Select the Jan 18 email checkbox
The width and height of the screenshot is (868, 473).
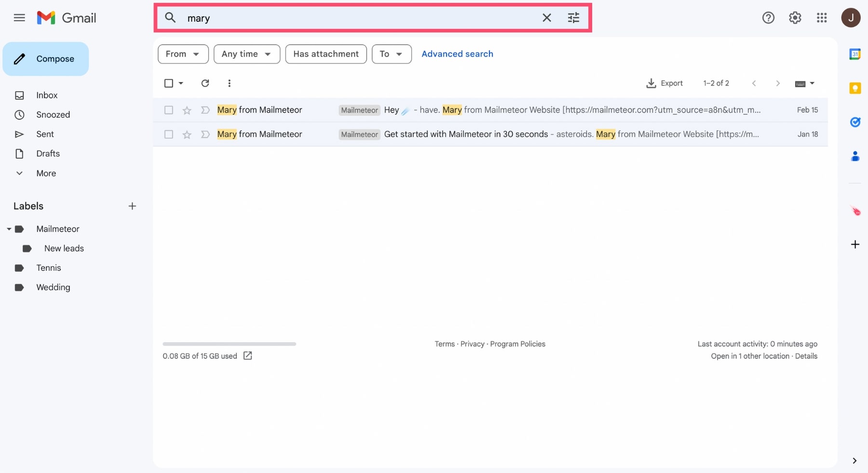(x=169, y=134)
